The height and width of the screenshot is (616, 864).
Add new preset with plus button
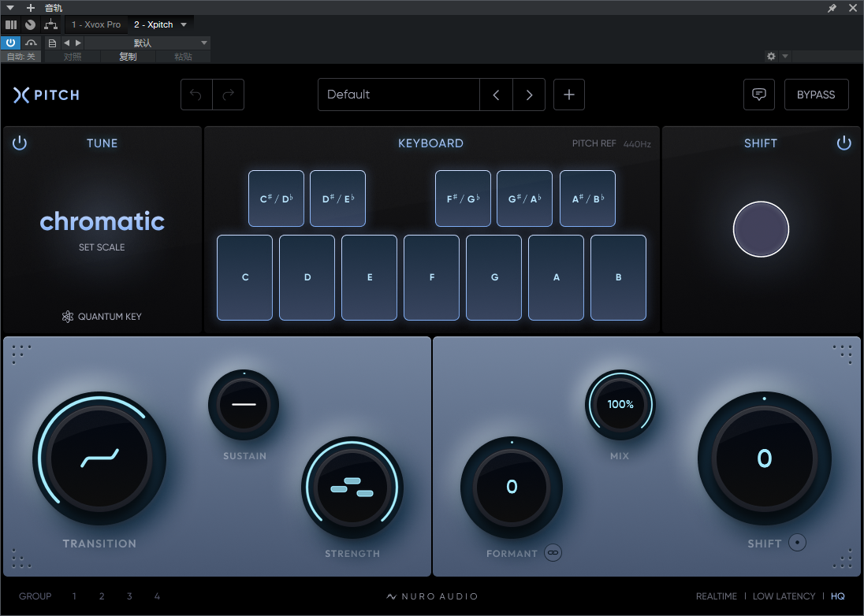coord(568,95)
